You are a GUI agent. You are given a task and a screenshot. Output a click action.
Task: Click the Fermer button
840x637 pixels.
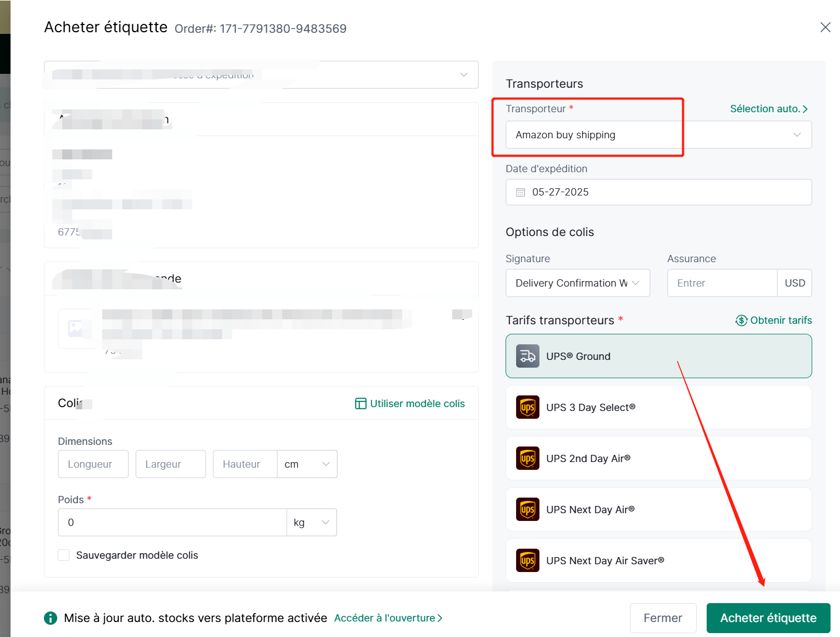click(662, 618)
